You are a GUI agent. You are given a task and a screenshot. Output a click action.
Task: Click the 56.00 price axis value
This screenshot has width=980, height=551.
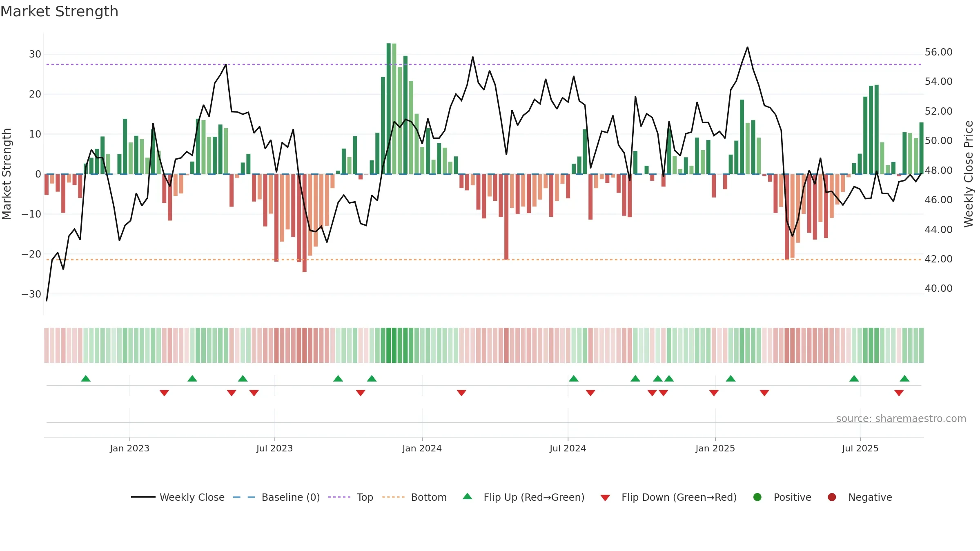point(938,52)
